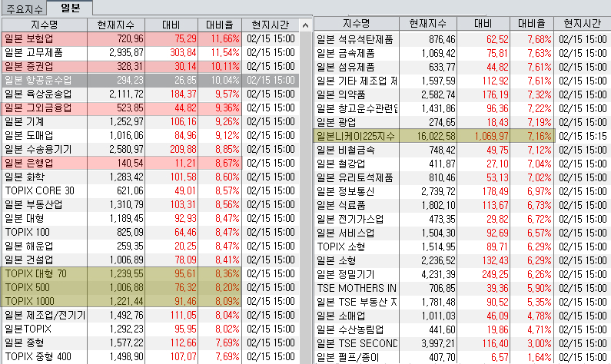Select the TOPIX 500 row

coord(151,288)
